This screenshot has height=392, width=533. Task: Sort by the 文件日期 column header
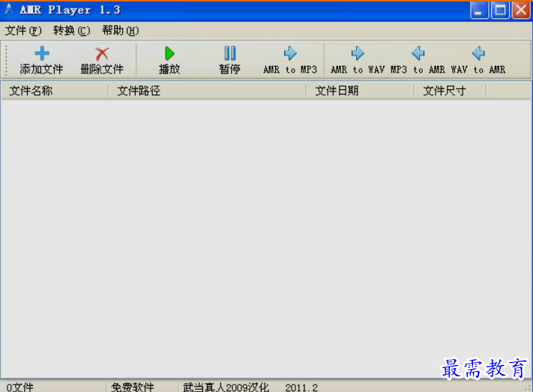(x=361, y=91)
